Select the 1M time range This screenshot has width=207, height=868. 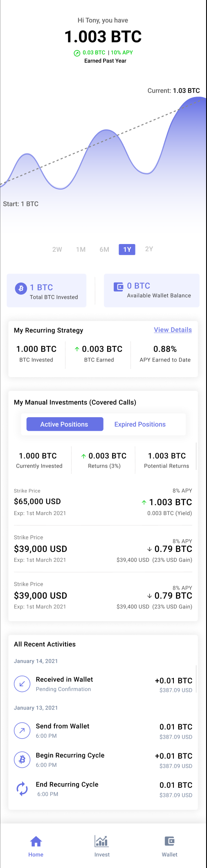[81, 249]
